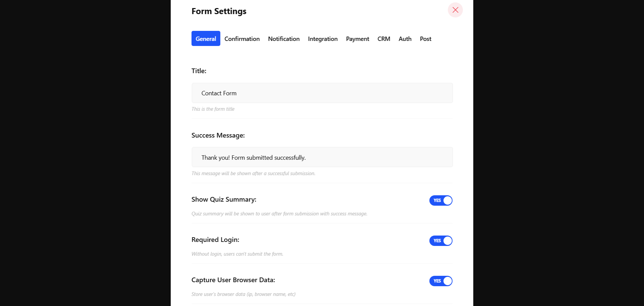Toggle Capture User Browser Data off
Viewport: 644px width, 306px height.
(x=441, y=281)
